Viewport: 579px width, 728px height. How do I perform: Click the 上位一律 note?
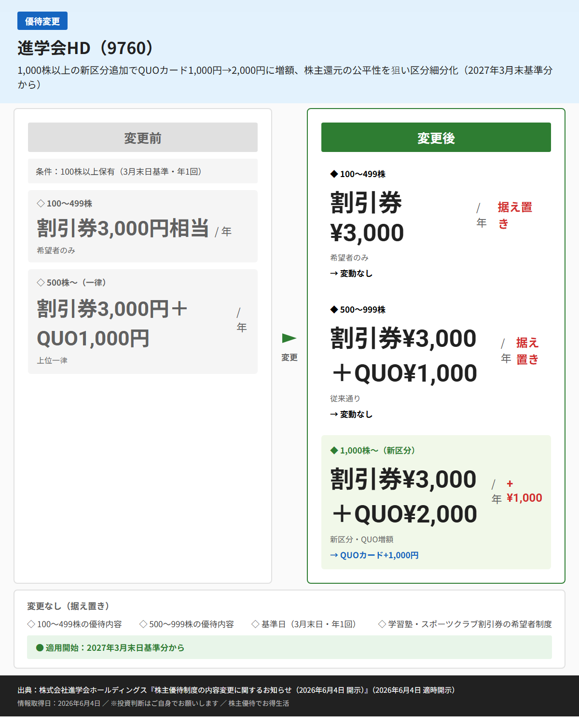(52, 360)
